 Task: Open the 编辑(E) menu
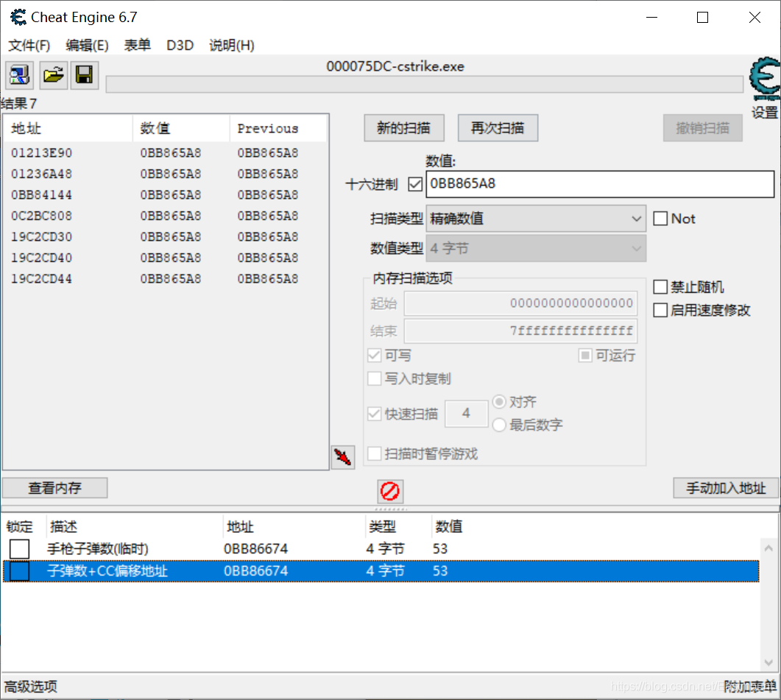pos(87,46)
